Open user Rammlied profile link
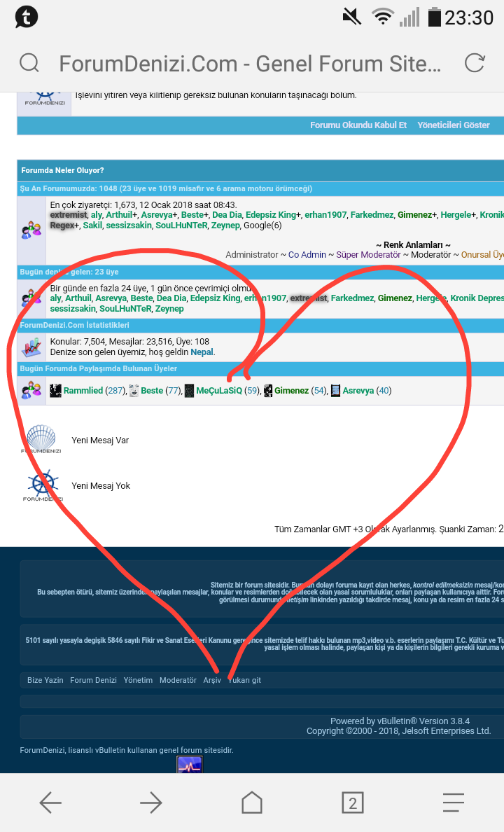504x832 pixels. 83,391
